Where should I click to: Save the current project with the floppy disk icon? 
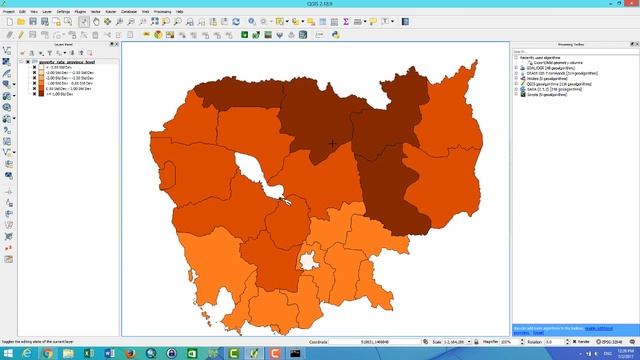click(33, 22)
